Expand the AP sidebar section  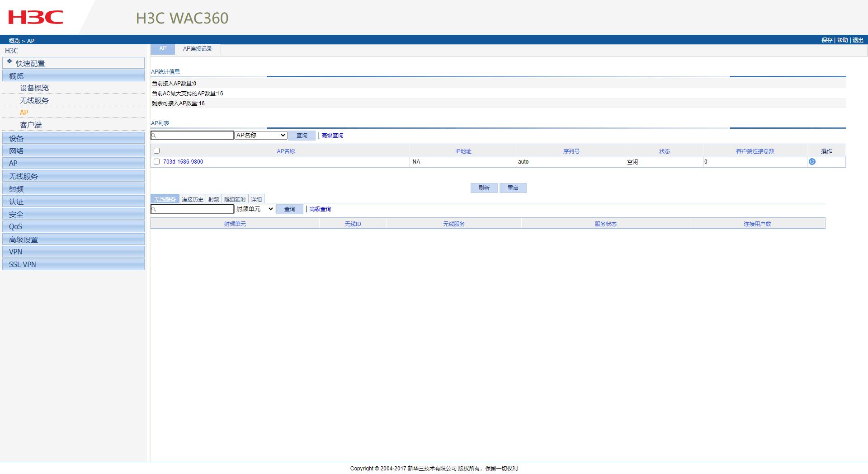pyautogui.click(x=73, y=163)
